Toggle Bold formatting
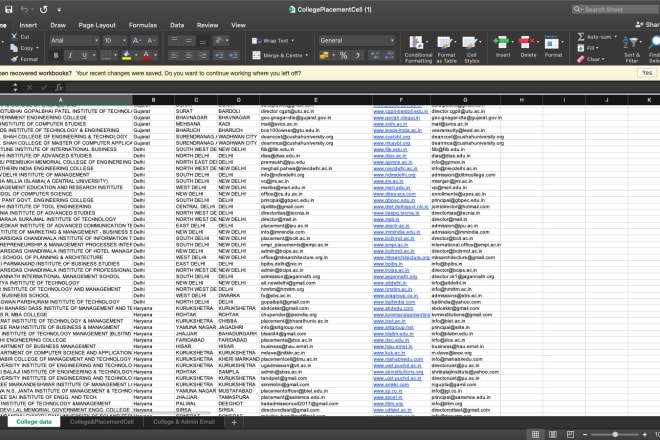 pyautogui.click(x=56, y=56)
